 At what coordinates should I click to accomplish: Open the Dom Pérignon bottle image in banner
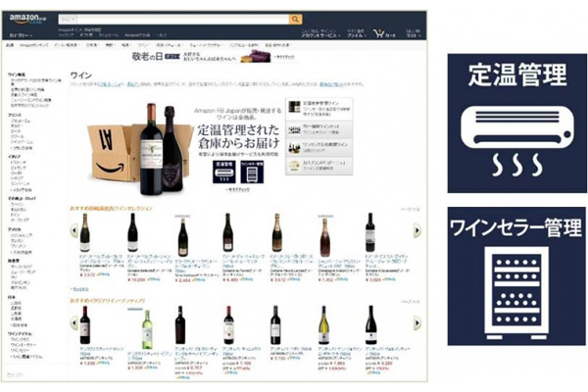(172, 149)
